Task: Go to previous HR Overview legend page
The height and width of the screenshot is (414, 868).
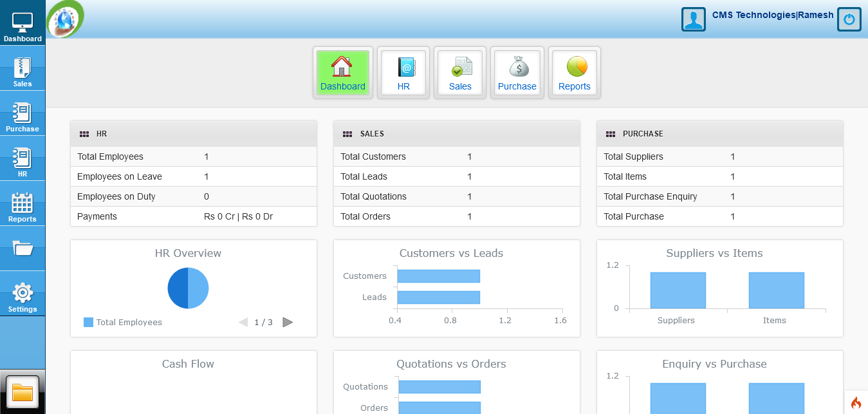Action: (243, 322)
